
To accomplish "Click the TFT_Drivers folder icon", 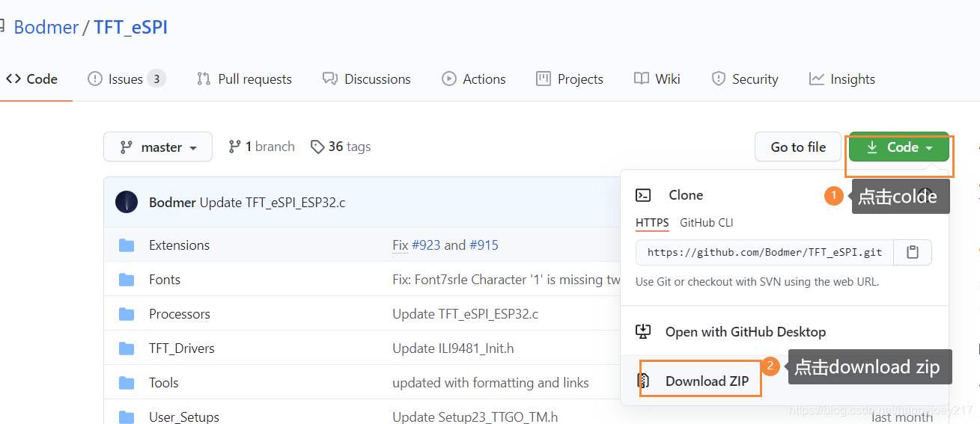I will [x=127, y=348].
